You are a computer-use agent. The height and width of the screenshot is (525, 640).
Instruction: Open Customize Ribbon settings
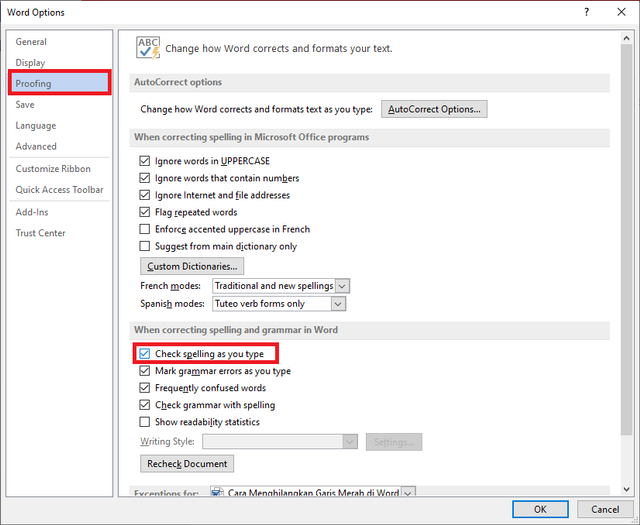53,169
